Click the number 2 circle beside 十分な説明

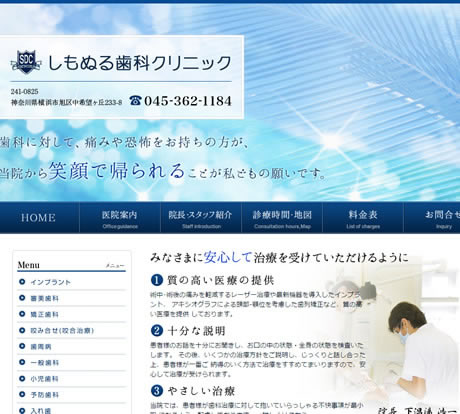(x=157, y=331)
